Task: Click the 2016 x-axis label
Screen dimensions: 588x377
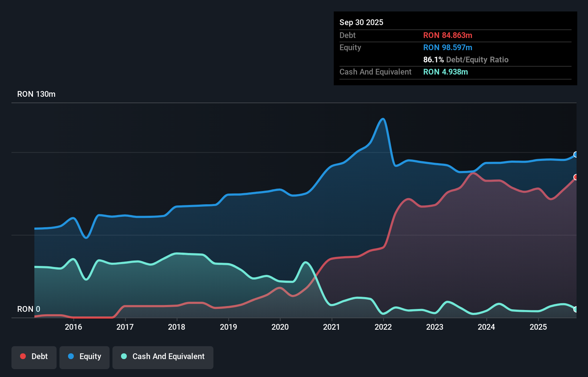Action: pos(73,327)
